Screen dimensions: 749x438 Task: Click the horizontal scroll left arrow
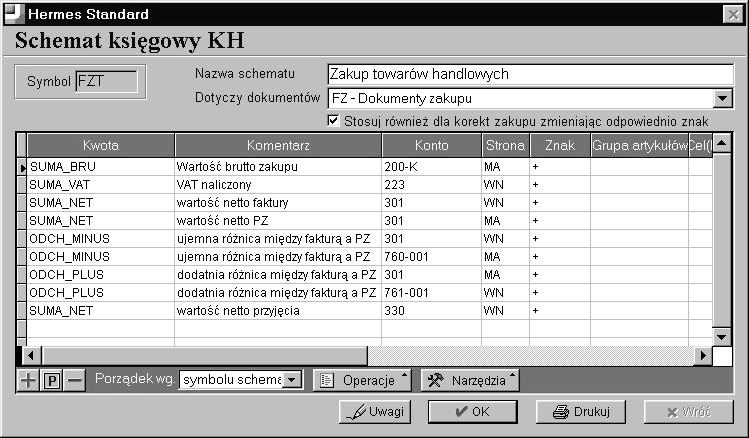32,355
